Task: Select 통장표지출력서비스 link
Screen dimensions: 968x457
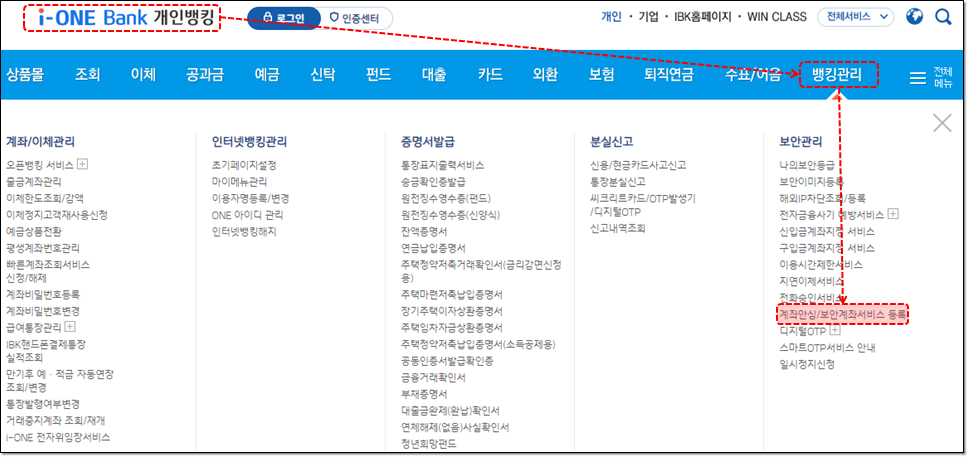Action: [x=443, y=166]
